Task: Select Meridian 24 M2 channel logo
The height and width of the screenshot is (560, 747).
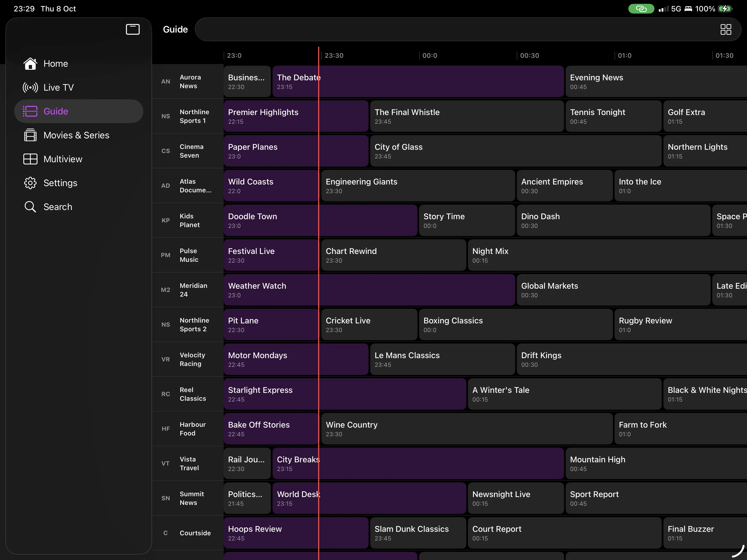Action: (166, 290)
